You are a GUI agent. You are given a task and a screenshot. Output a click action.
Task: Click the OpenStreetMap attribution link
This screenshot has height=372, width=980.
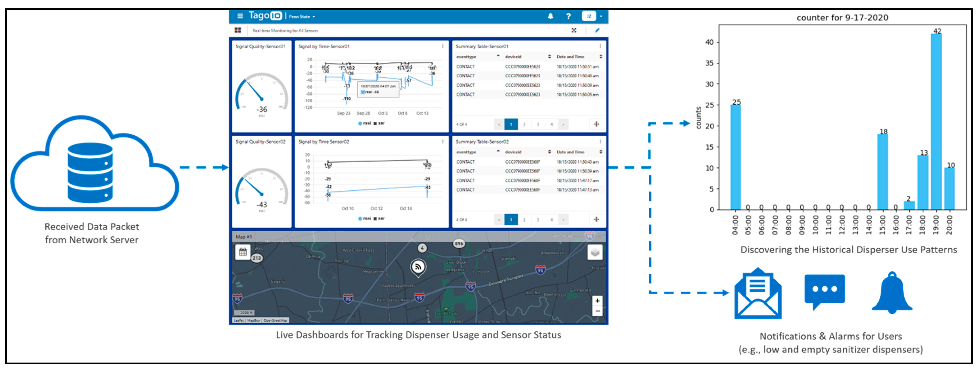click(x=275, y=321)
